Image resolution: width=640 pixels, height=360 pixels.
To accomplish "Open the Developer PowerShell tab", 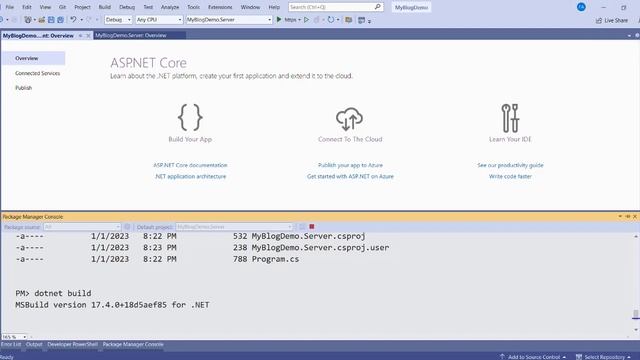I will (x=72, y=344).
